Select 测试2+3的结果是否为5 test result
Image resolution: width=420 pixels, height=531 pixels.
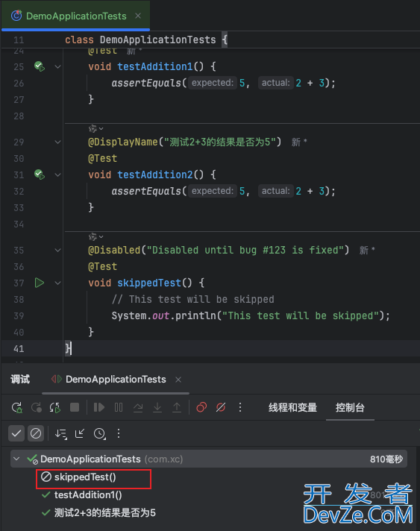coord(104,512)
